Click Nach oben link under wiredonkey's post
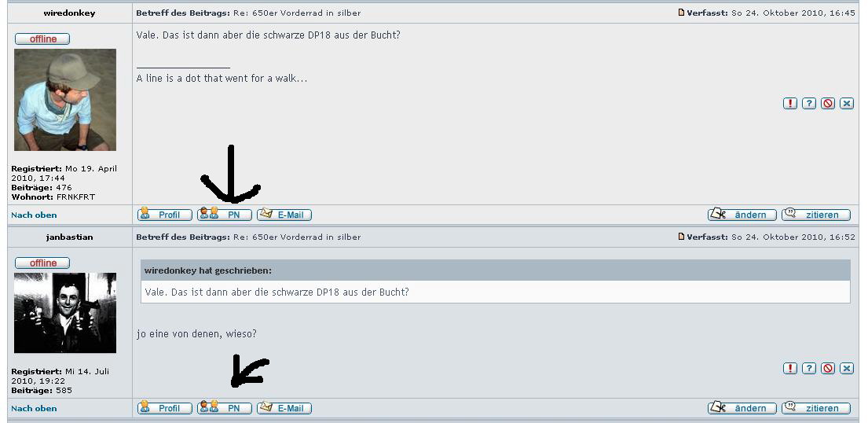The image size is (868, 423). click(34, 215)
